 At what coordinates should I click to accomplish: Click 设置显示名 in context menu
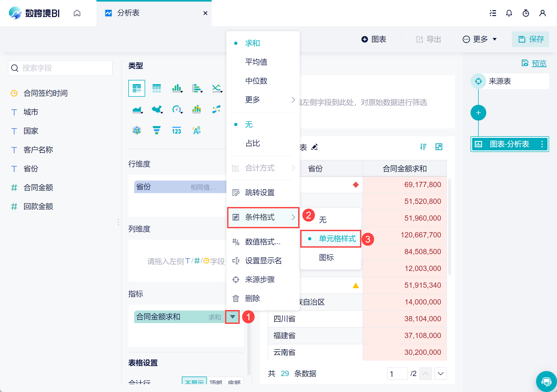click(263, 261)
